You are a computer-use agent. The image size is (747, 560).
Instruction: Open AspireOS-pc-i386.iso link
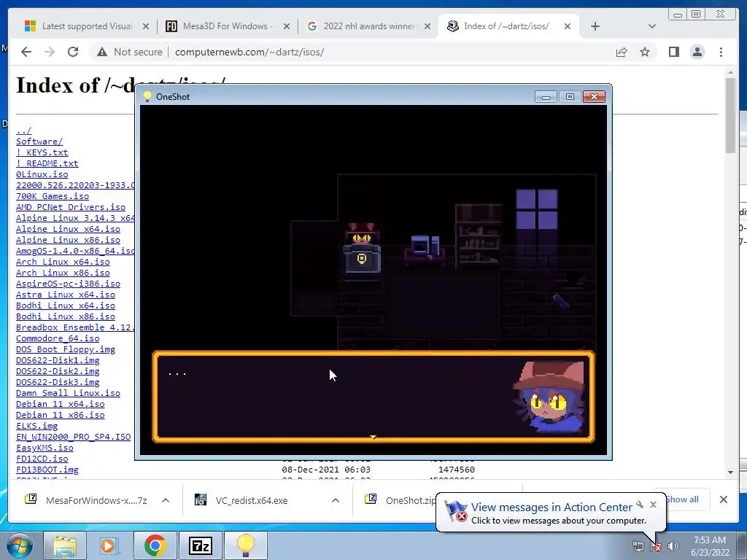tap(68, 284)
